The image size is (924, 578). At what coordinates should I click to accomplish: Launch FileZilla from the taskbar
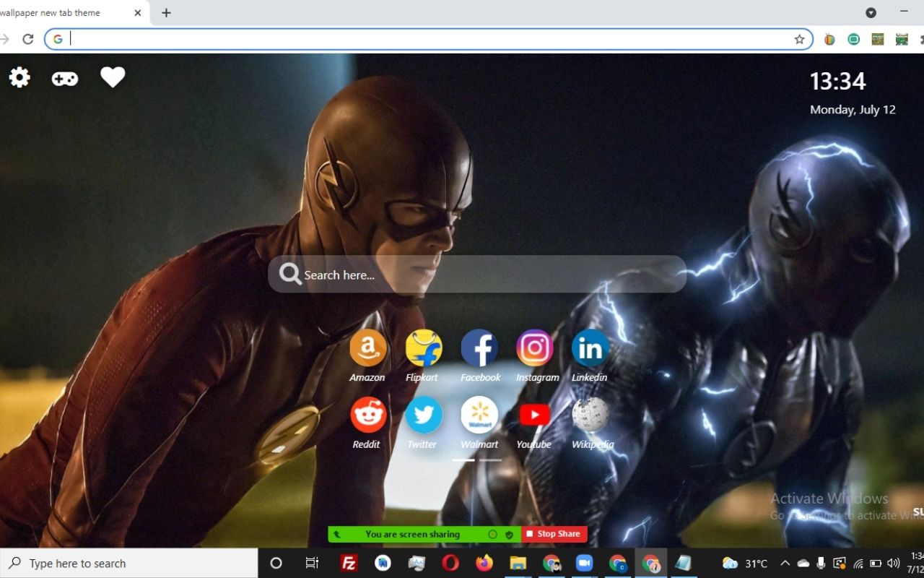point(349,563)
